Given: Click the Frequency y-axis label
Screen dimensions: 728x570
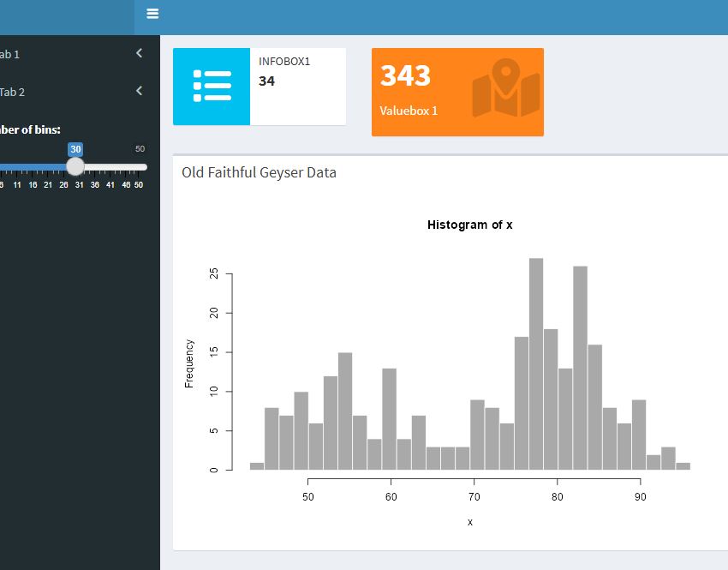Looking at the screenshot, I should tap(189, 363).
